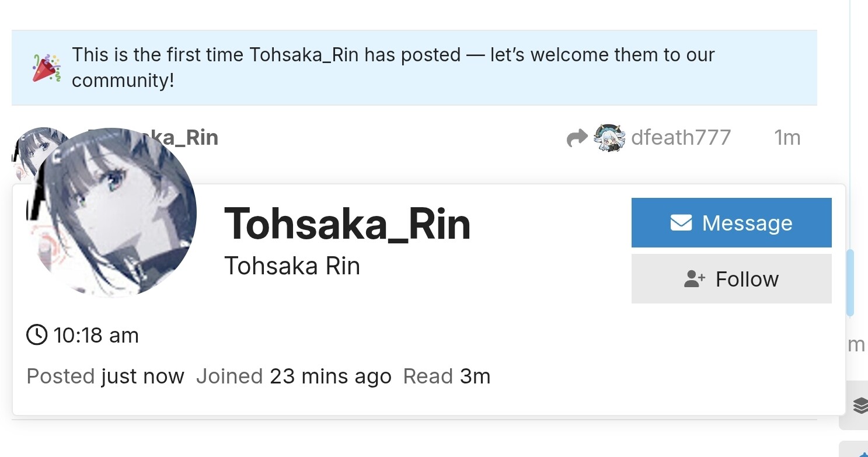This screenshot has height=457, width=868.
Task: Click the party popper emoji in the banner
Action: [46, 68]
